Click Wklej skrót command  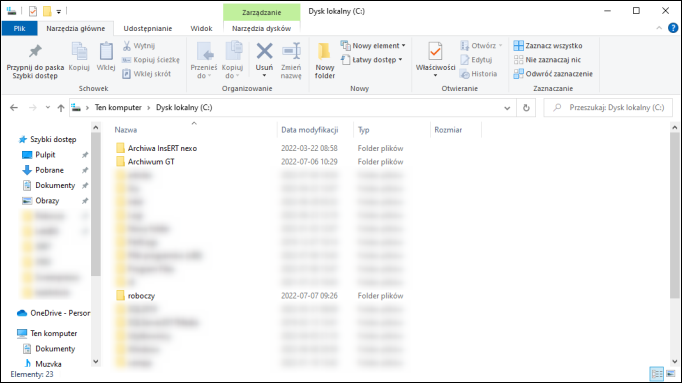point(147,74)
